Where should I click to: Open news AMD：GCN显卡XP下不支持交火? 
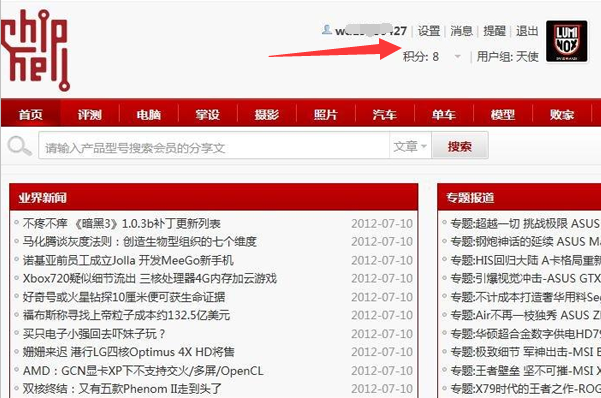coord(143,371)
